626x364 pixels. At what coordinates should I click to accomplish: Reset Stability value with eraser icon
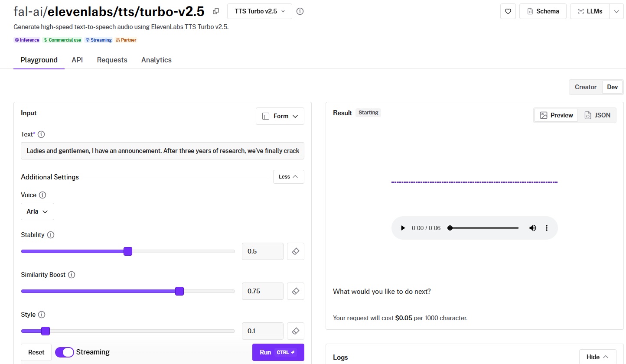click(296, 251)
